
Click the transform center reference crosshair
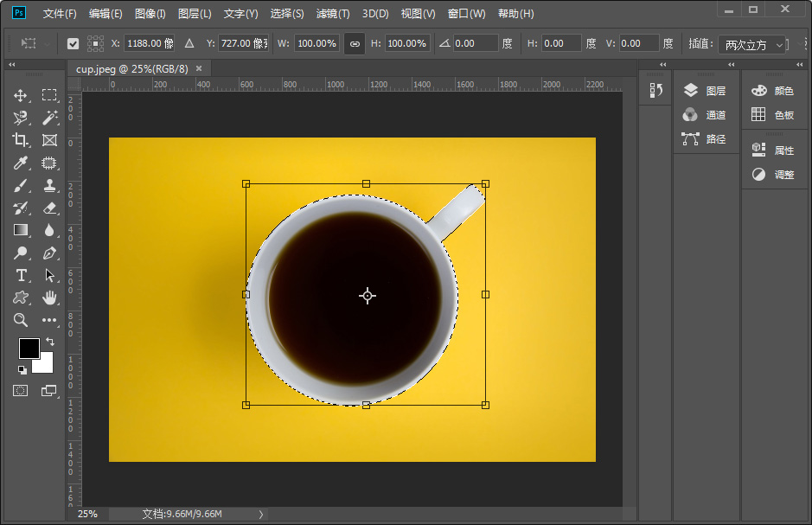368,296
